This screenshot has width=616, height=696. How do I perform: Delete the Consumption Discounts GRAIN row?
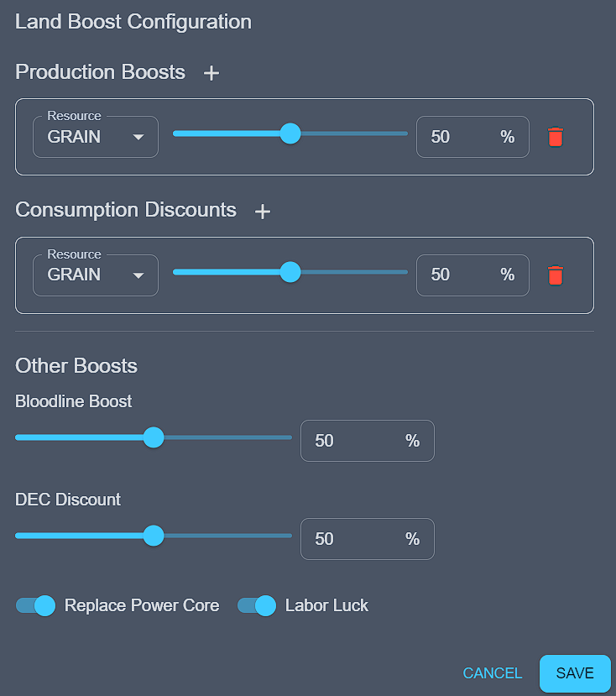coord(555,275)
